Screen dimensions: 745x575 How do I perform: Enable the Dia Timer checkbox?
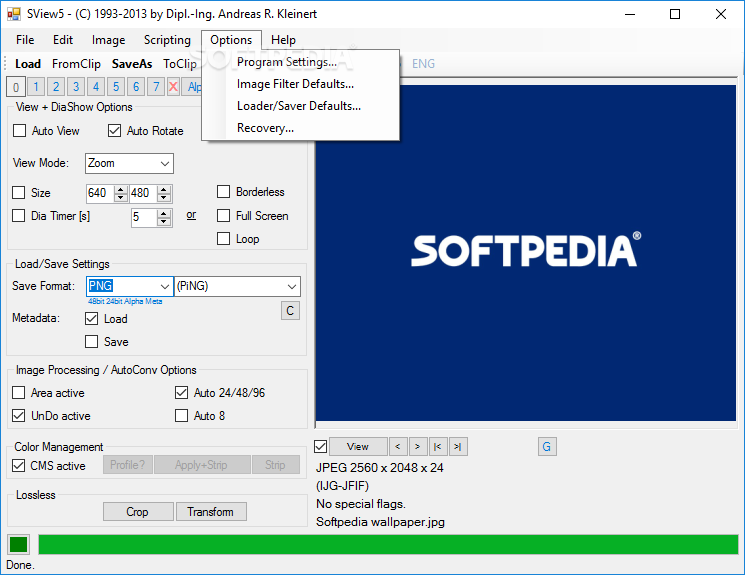click(x=19, y=216)
